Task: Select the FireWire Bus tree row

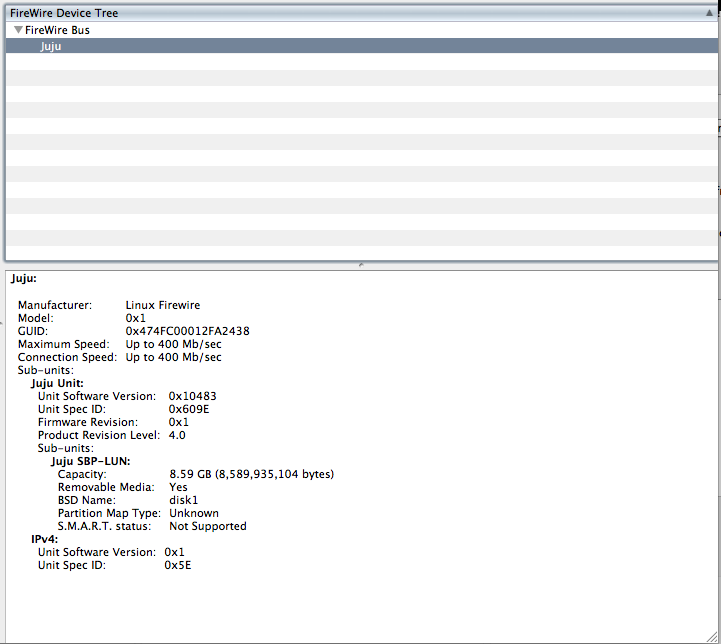Action: (x=361, y=30)
